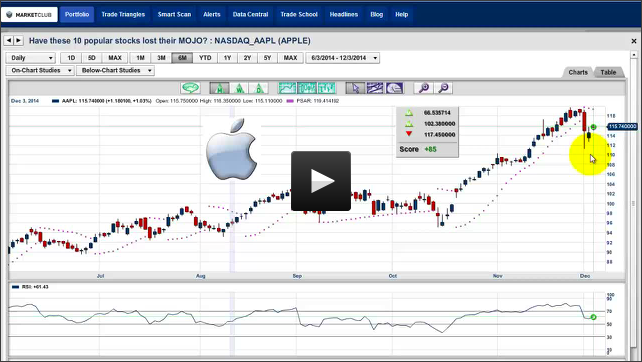Select the YTD time range button

point(205,58)
